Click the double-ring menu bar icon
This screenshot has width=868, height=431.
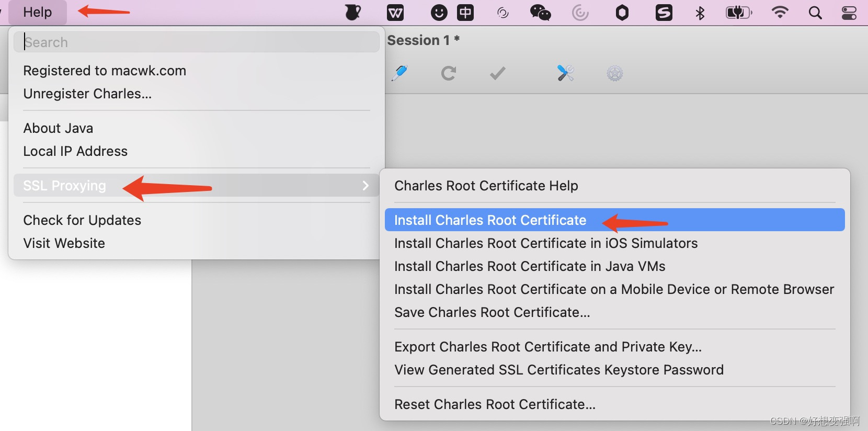pyautogui.click(x=503, y=13)
